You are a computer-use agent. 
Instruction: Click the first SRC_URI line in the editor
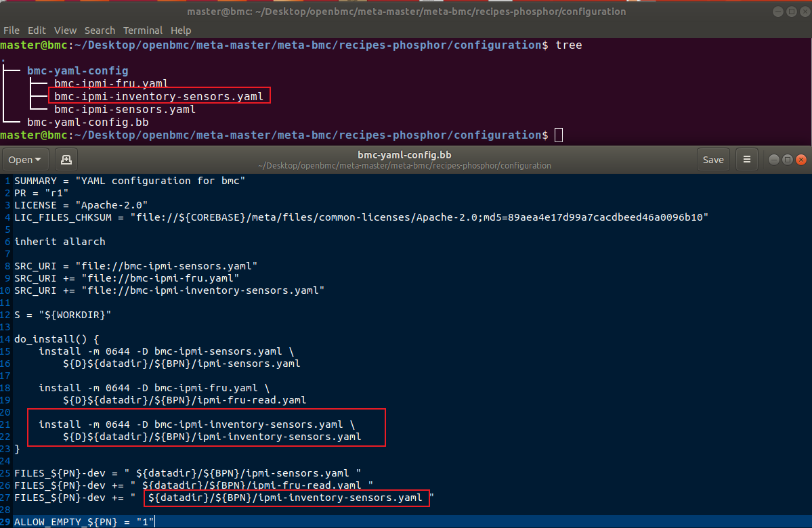tap(135, 265)
